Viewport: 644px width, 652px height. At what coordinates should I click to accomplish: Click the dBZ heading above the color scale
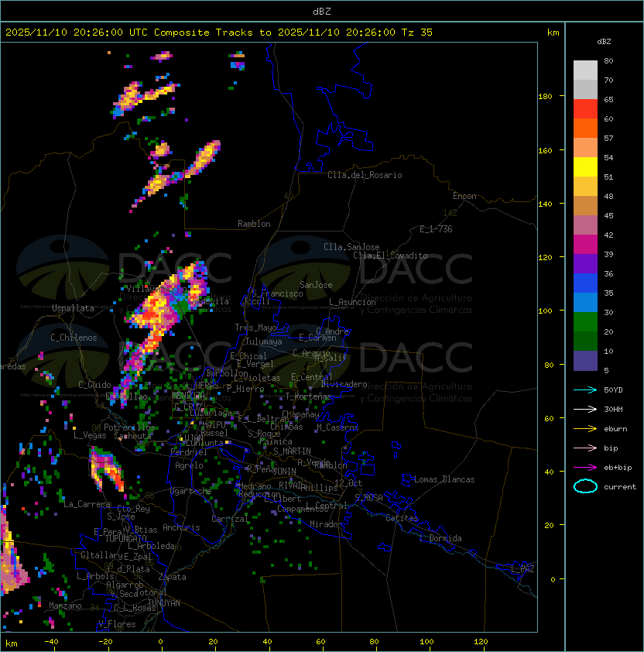coord(604,42)
